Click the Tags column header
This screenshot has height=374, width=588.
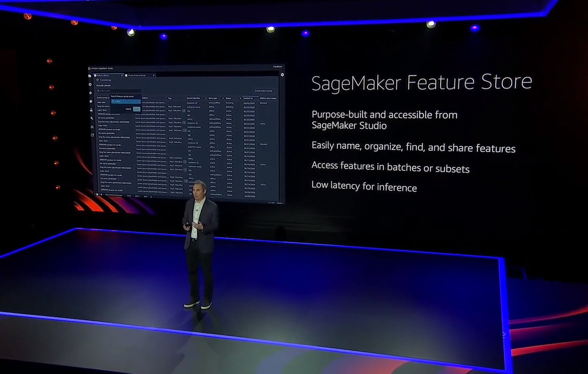click(x=170, y=98)
